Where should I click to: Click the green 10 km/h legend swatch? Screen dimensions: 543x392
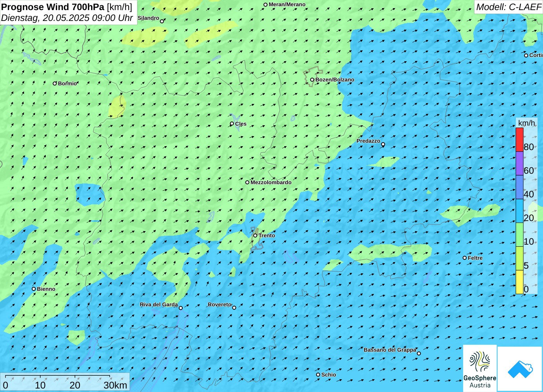point(519,235)
